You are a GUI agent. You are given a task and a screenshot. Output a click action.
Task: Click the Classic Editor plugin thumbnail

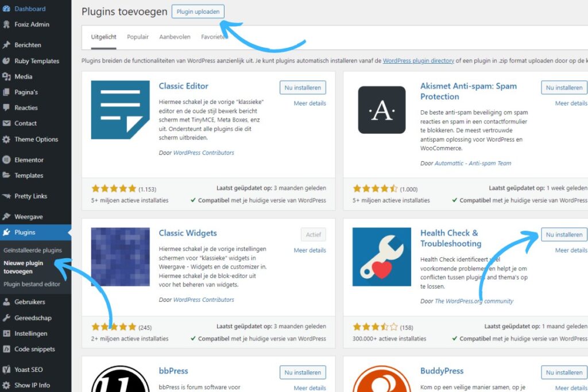click(121, 110)
